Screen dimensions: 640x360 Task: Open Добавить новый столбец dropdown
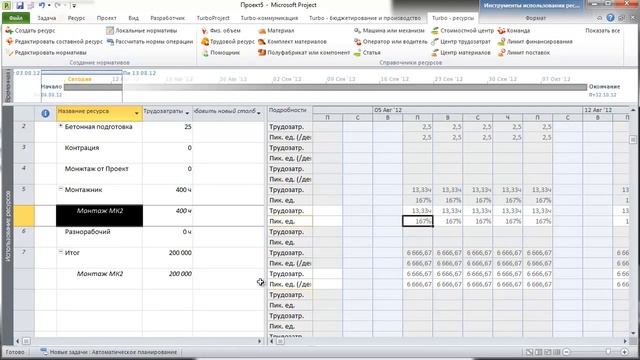[x=259, y=113]
